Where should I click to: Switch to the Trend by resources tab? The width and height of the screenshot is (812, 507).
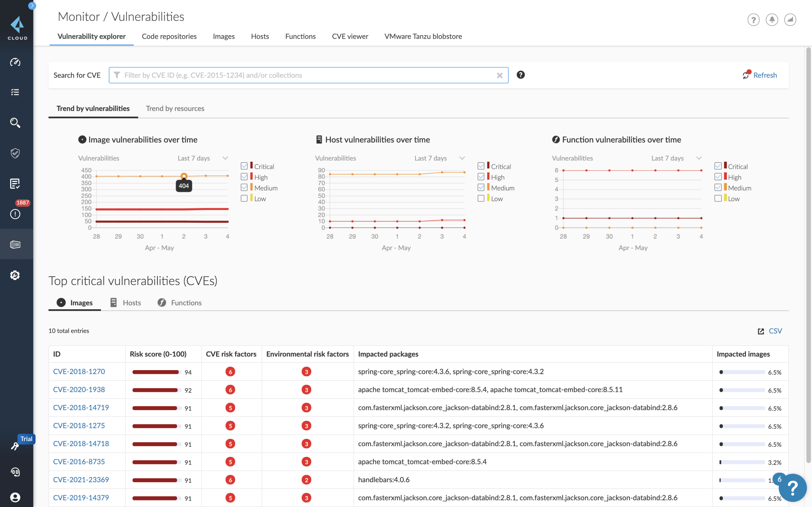point(175,108)
